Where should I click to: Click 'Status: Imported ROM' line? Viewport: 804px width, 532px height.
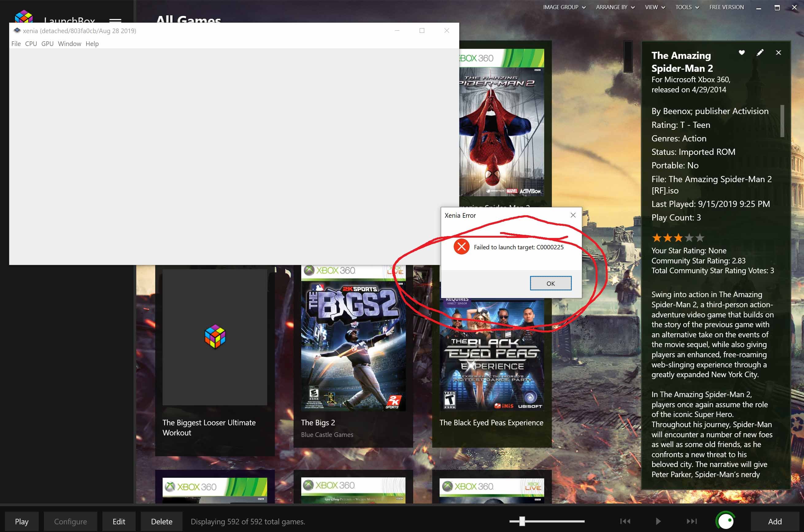(693, 152)
